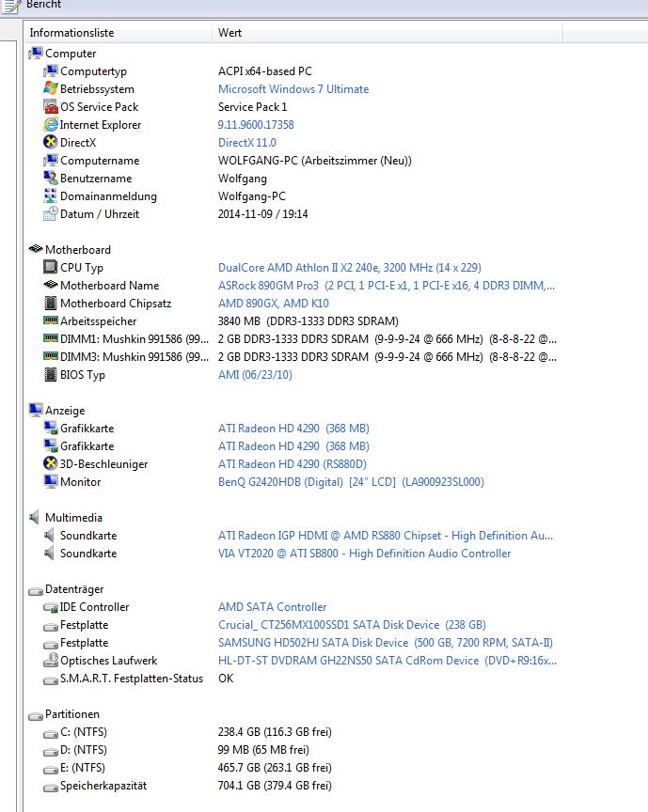Open the DirectX 11.0 link

pyautogui.click(x=246, y=143)
